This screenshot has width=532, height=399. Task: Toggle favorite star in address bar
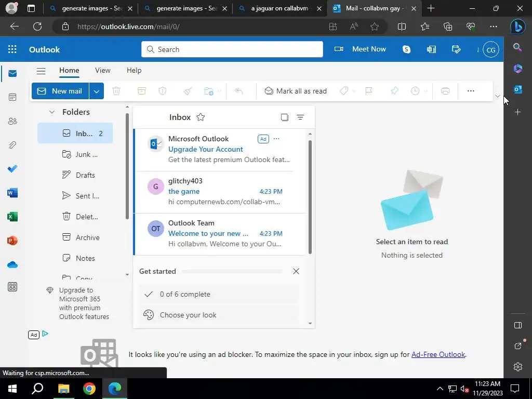point(375,26)
